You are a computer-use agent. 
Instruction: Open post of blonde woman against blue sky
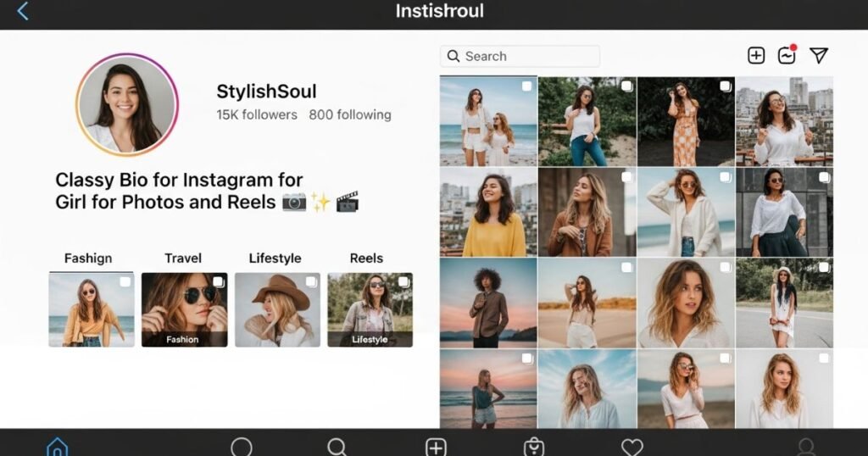[x=587, y=388]
